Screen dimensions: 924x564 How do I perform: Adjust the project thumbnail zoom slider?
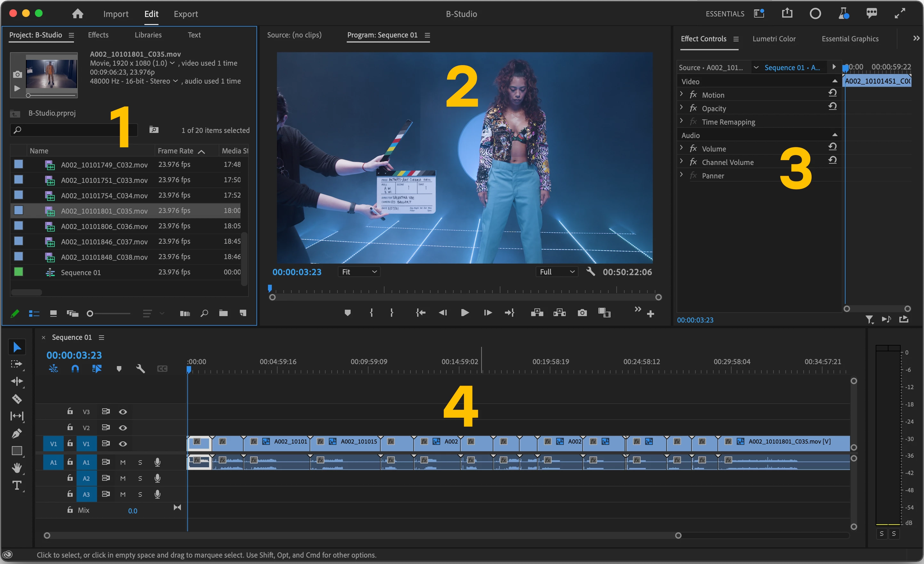(x=90, y=314)
